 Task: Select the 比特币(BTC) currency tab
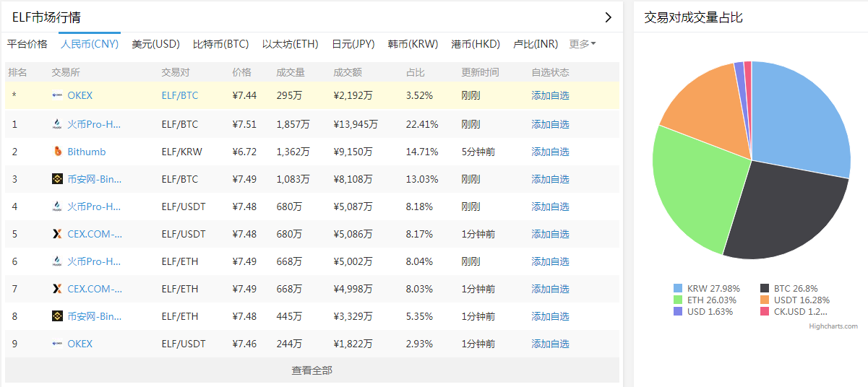coord(220,44)
